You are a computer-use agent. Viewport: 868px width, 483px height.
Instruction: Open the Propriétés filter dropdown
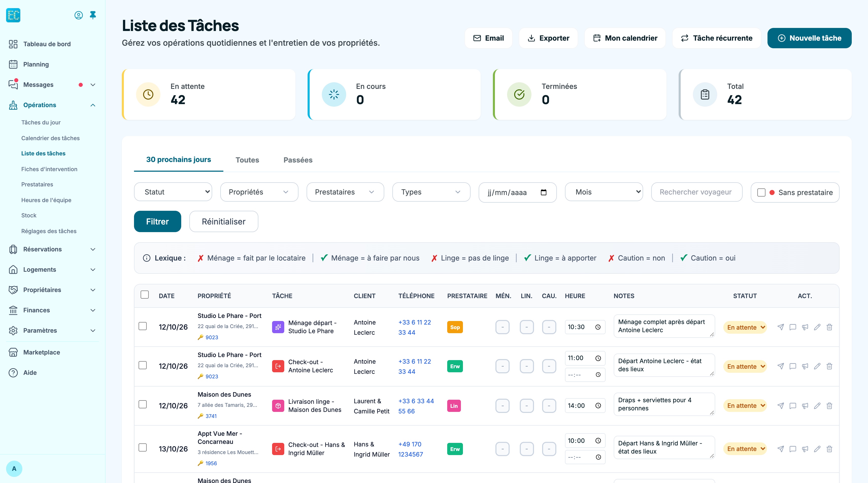click(259, 192)
